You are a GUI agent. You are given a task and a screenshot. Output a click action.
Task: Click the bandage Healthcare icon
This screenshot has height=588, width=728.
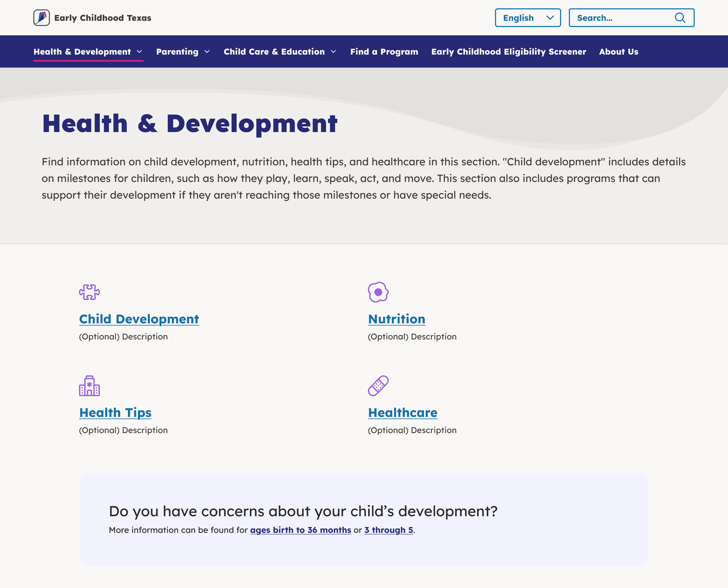point(378,386)
